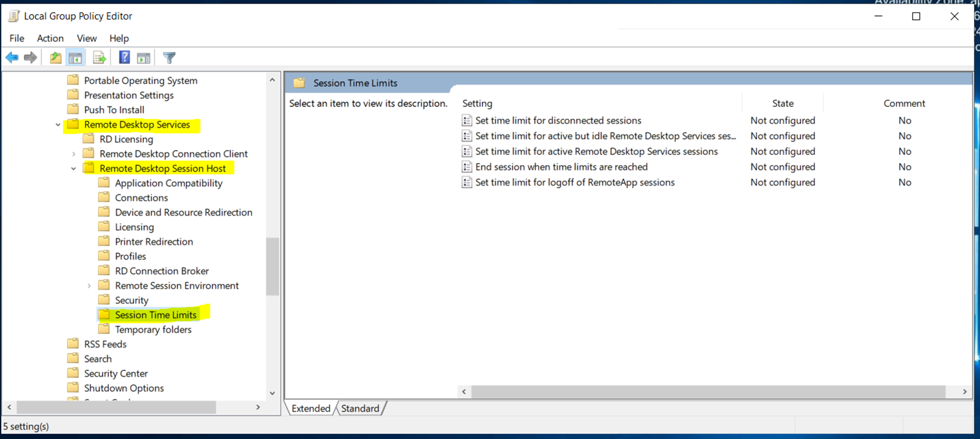Open the Help menu
980x439 pixels.
pos(119,38)
